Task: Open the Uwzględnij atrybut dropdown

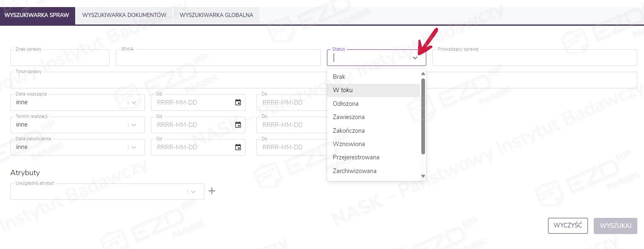Action: (193, 192)
